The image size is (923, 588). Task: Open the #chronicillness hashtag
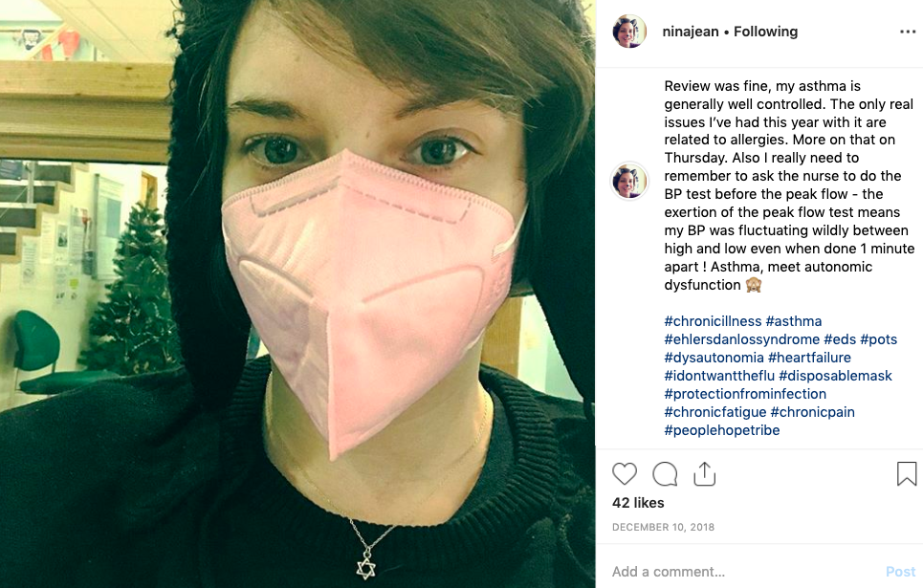pyautogui.click(x=713, y=321)
